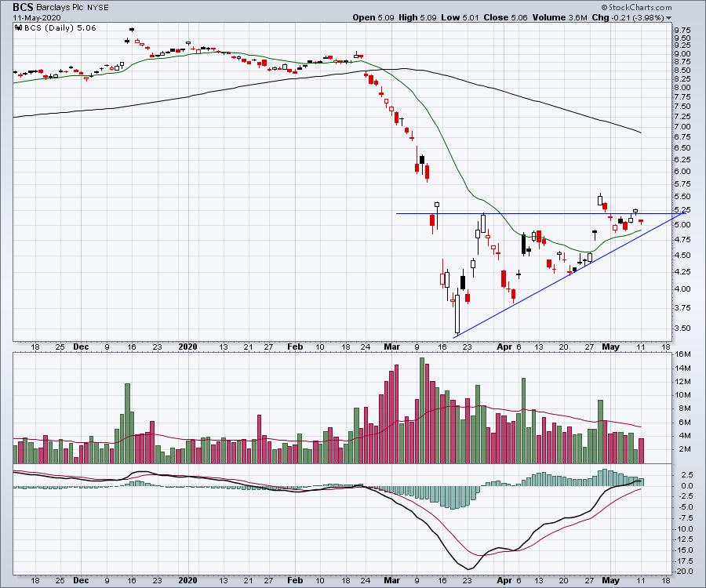
Task: Click the horizontal blue resistance line
Action: click(x=540, y=213)
